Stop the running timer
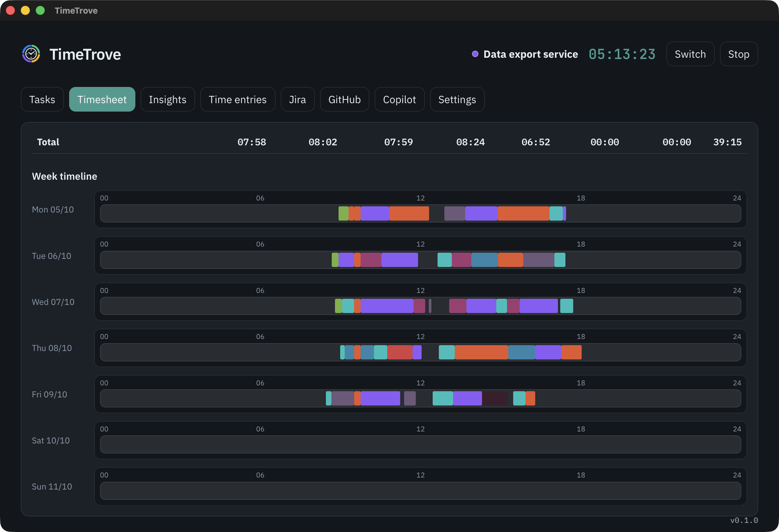This screenshot has width=779, height=532. (x=739, y=54)
